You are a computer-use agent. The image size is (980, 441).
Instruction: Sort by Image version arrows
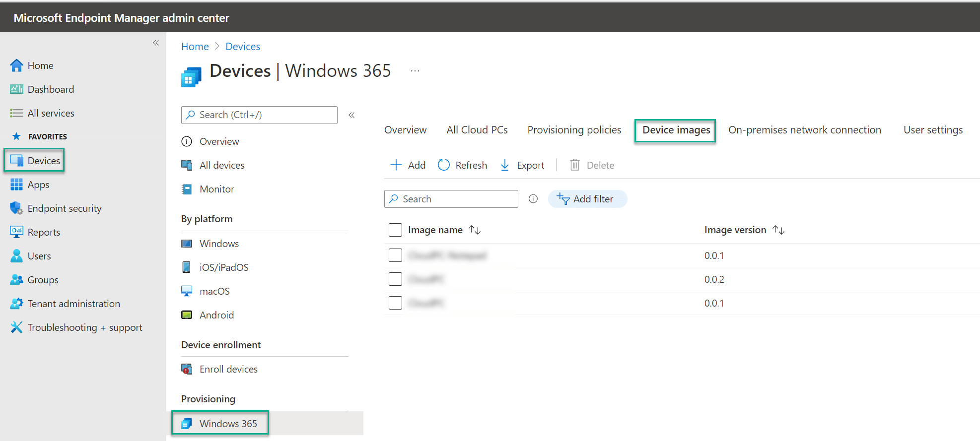click(x=778, y=230)
